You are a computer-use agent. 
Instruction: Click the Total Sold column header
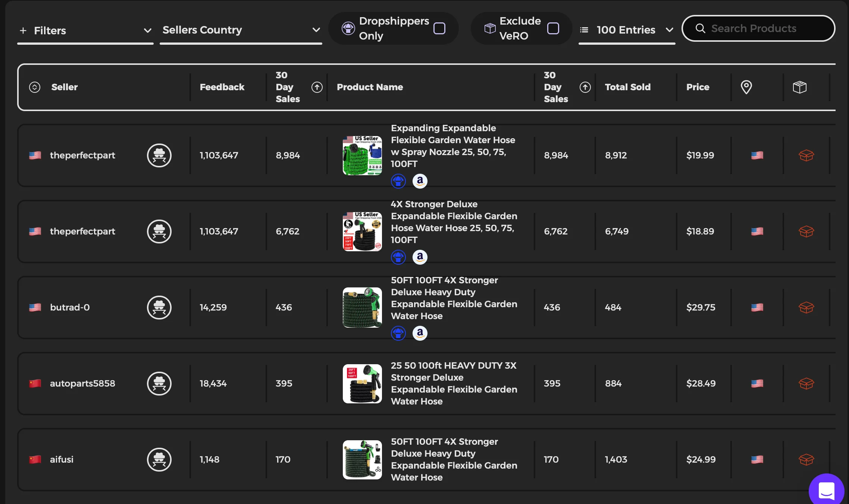point(627,87)
